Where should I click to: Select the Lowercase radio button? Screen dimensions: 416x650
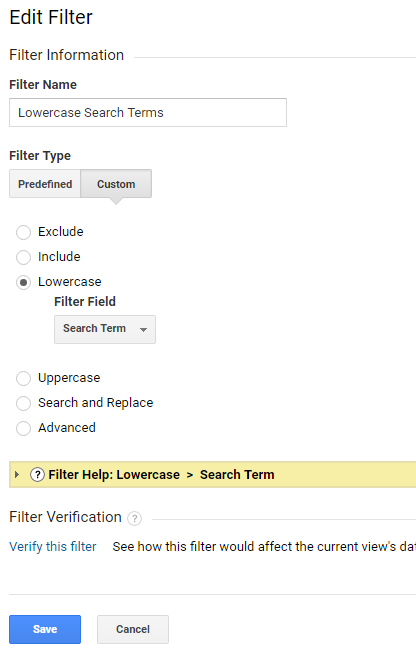click(x=23, y=282)
